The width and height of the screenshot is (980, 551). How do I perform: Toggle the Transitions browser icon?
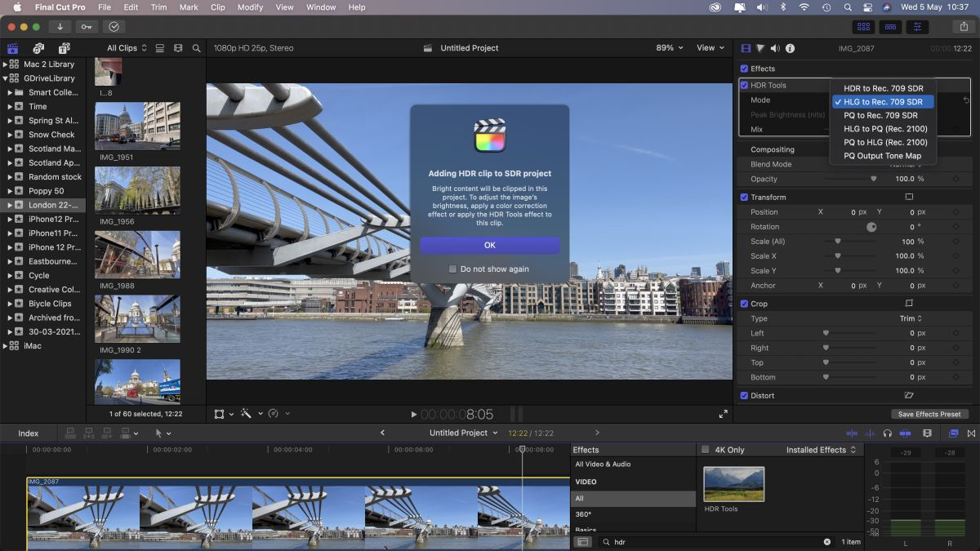coord(971,433)
